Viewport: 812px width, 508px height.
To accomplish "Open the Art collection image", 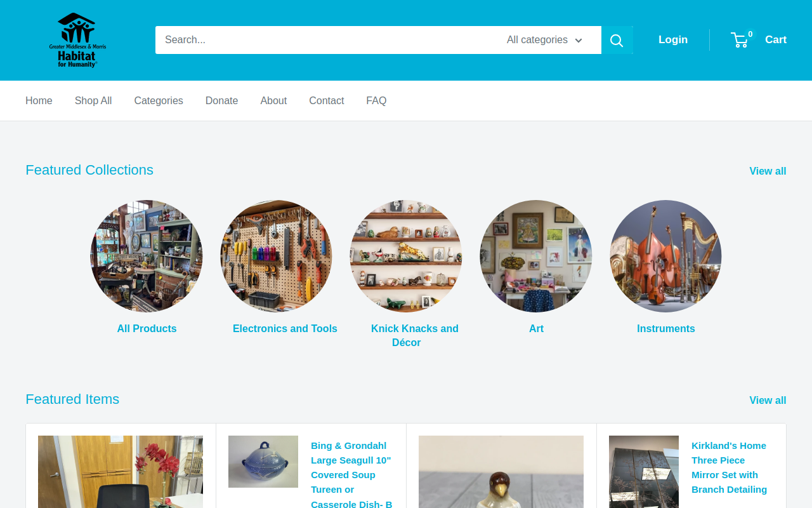I will click(536, 256).
